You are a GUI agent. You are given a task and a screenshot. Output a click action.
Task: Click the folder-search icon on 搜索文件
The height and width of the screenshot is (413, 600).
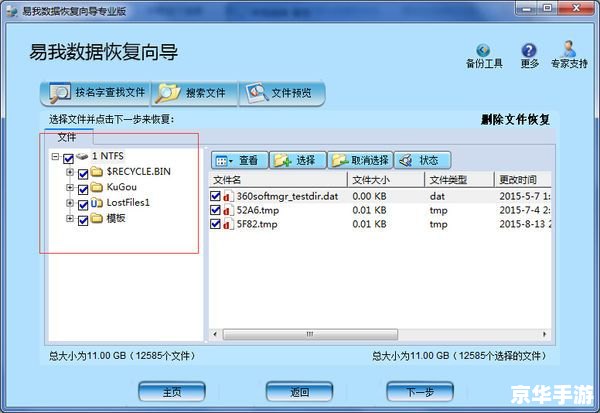168,93
